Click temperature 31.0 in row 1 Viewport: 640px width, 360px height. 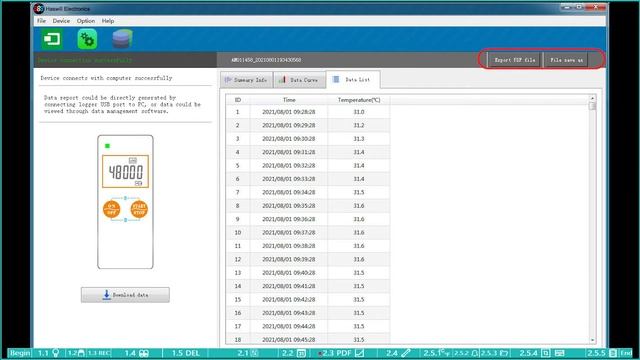click(x=359, y=112)
